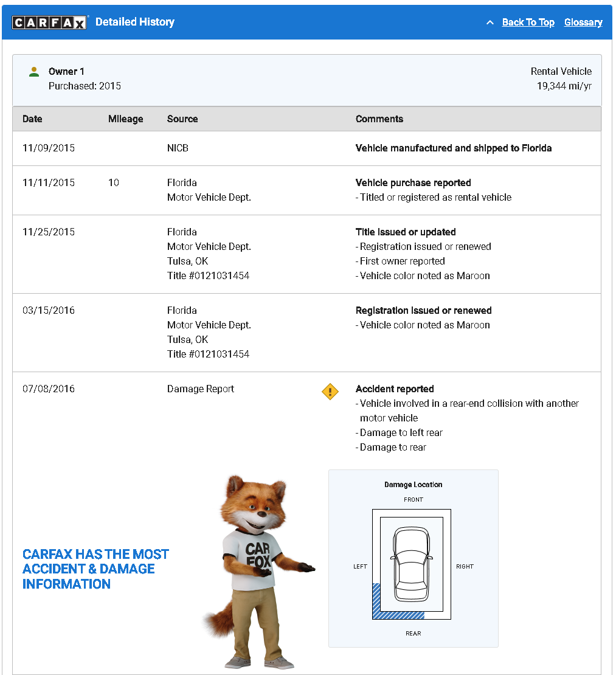The width and height of the screenshot is (616, 675).
Task: Click the Car Fox mascot image
Action: tap(258, 572)
